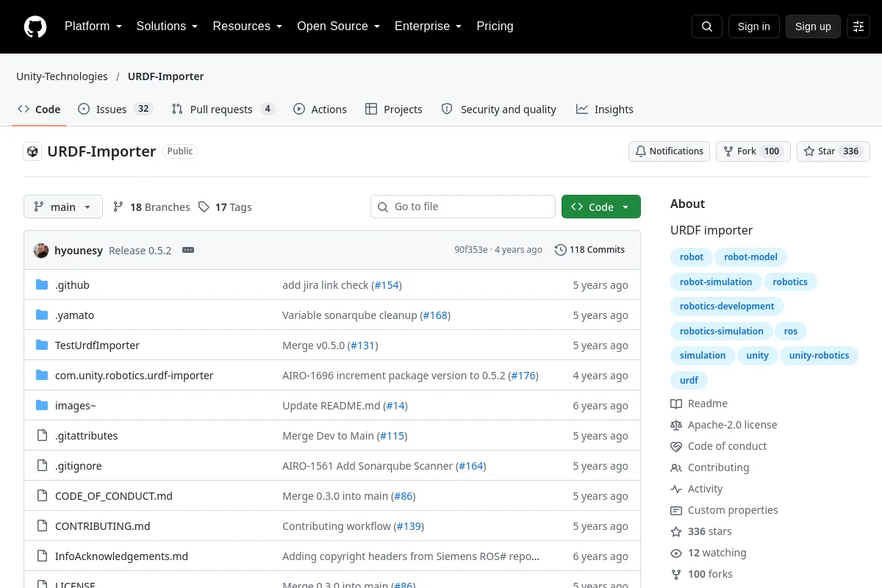Open the Platform menu
The width and height of the screenshot is (882, 588).
coord(93,26)
